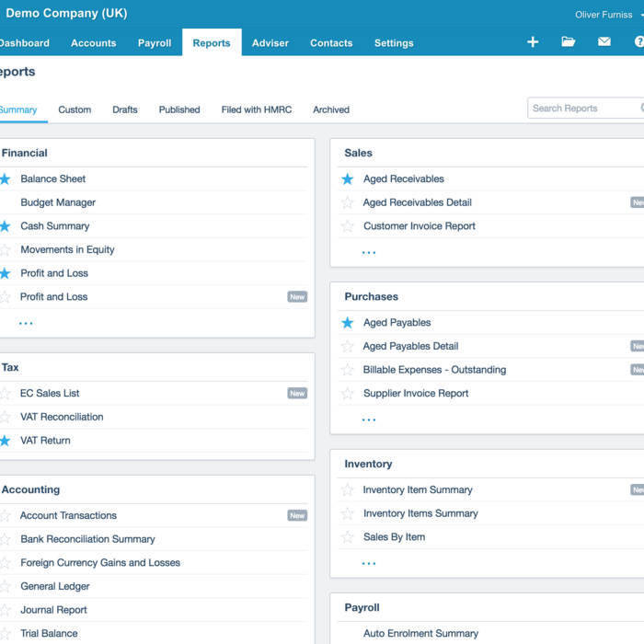Viewport: 644px width, 644px height.
Task: Switch to the Custom reports tab
Action: 75,109
